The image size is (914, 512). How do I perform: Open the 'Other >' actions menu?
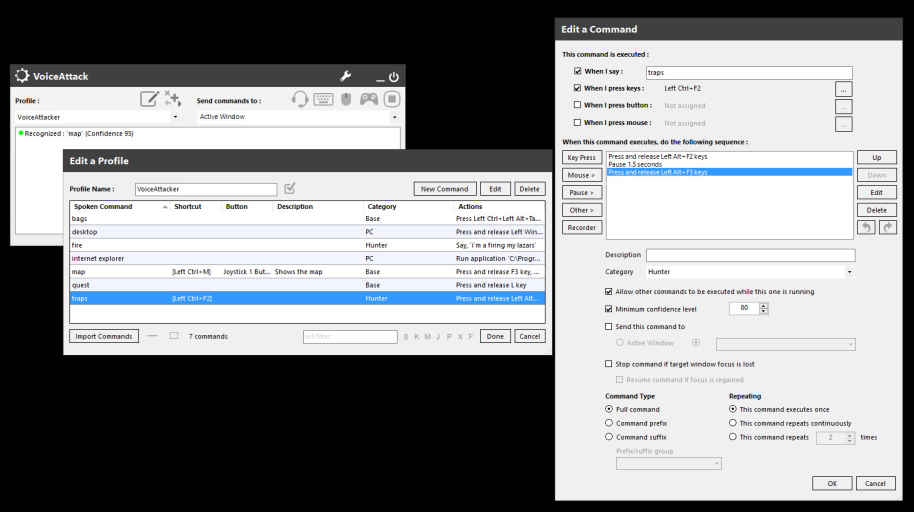(x=582, y=210)
